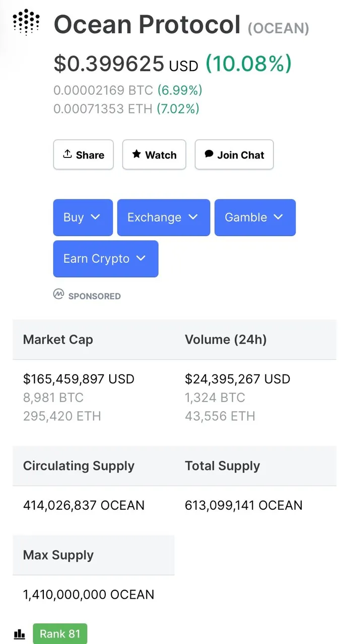Select the $0.399625 price value
Viewport: 349px width, 644px height.
click(x=109, y=64)
